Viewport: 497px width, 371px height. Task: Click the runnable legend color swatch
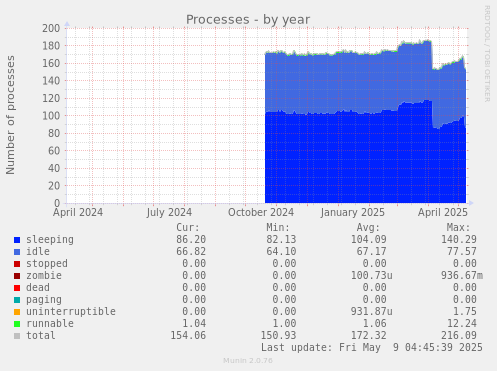[17, 324]
